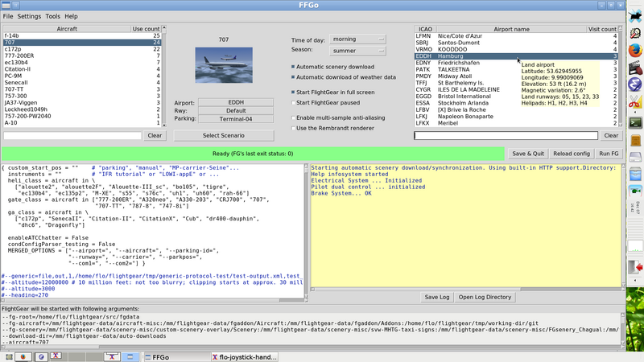Click Run FG button

coord(609,154)
